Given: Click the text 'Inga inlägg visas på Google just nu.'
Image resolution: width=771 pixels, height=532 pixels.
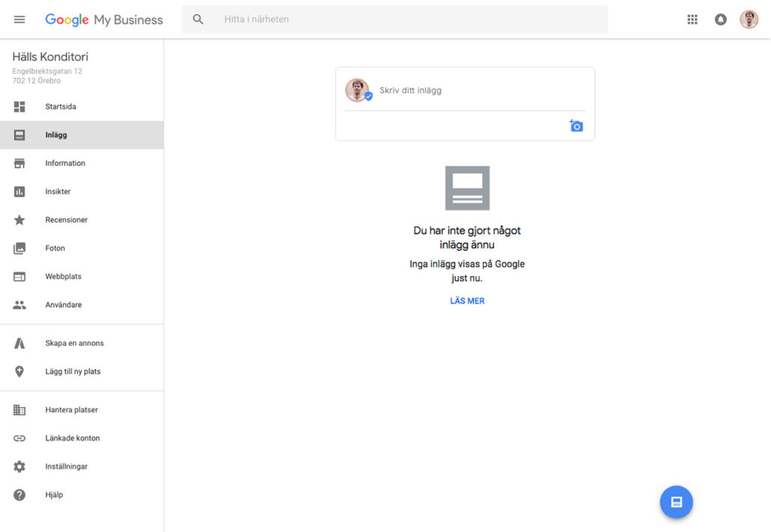Looking at the screenshot, I should pos(467,271).
